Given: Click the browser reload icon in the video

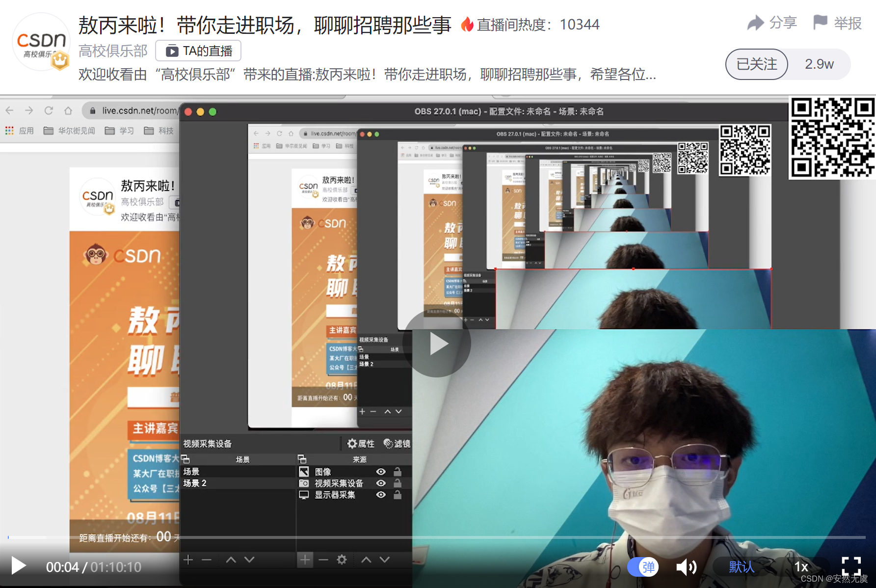Looking at the screenshot, I should point(49,110).
